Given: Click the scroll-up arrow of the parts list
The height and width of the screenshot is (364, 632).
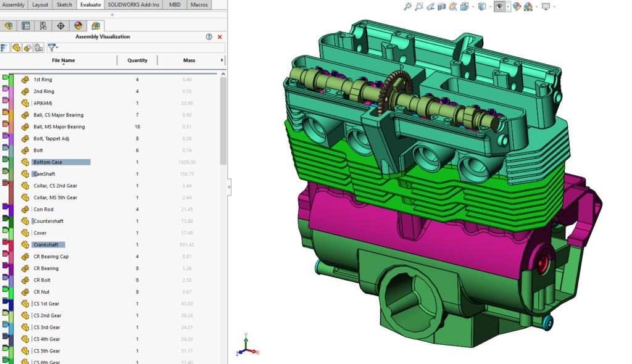Looking at the screenshot, I should point(223,74).
